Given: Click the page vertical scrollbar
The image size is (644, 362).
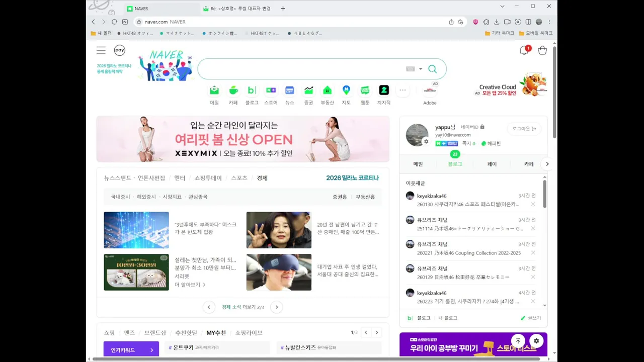Looking at the screenshot, I should (554, 93).
